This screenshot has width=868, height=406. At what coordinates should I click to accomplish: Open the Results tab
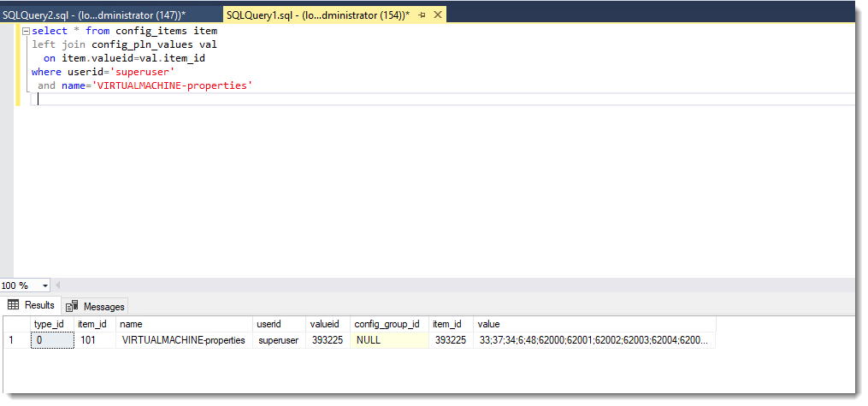pyautogui.click(x=32, y=305)
